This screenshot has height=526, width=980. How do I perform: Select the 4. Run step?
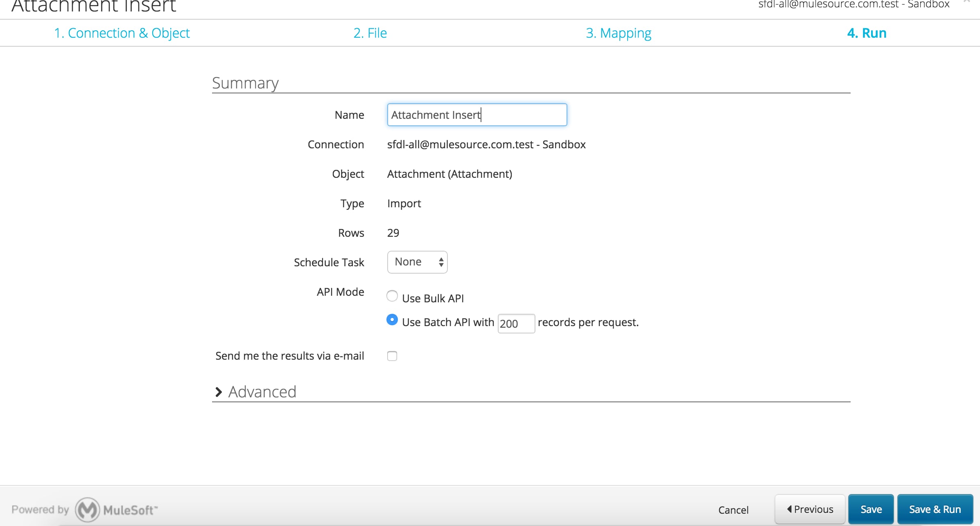point(867,33)
